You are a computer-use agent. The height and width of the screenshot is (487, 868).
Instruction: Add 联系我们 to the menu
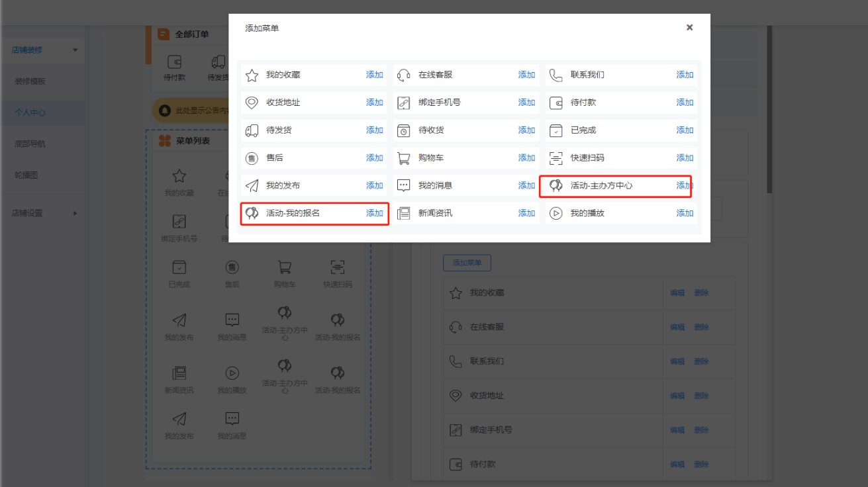pyautogui.click(x=685, y=75)
